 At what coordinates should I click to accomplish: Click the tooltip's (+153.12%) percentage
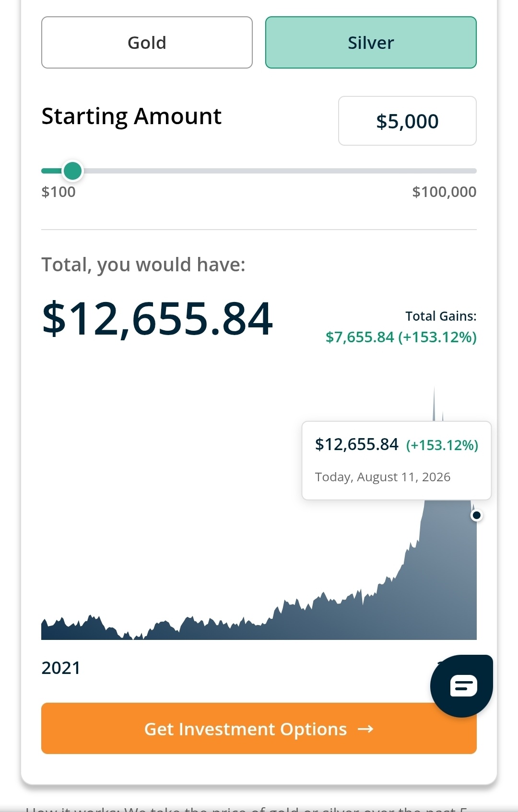point(442,445)
